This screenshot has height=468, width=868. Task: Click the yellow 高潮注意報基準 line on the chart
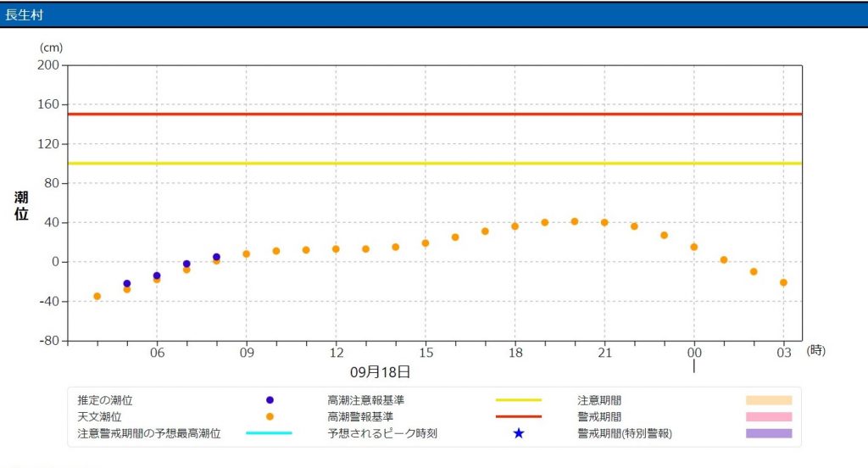click(435, 164)
